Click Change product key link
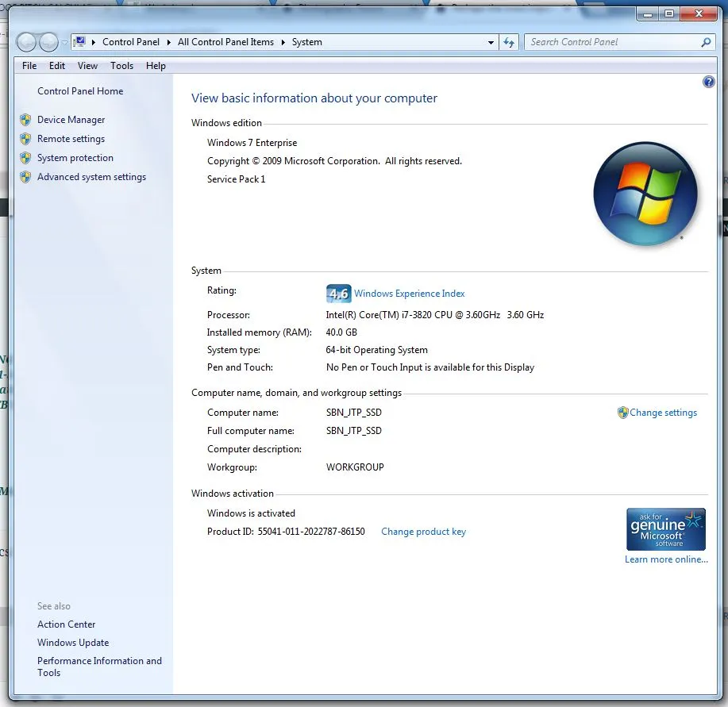This screenshot has width=728, height=707. click(423, 532)
